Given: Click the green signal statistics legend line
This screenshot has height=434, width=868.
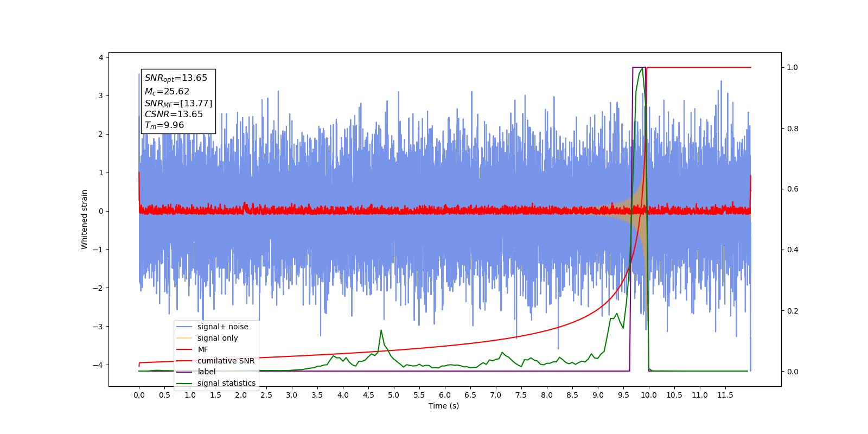Looking at the screenshot, I should (x=184, y=383).
